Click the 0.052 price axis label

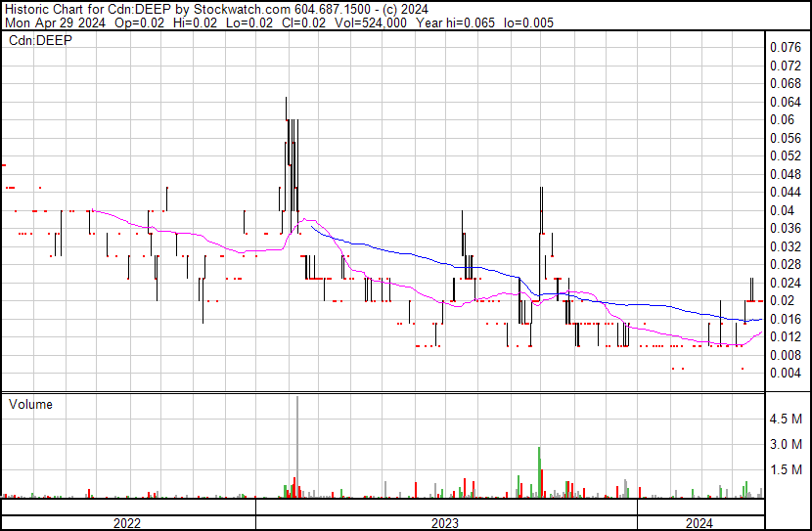(786, 155)
